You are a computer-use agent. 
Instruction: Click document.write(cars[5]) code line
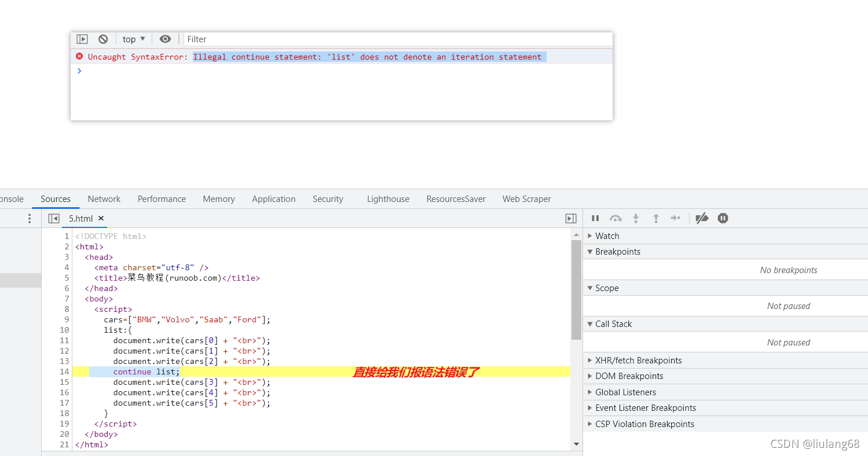192,403
